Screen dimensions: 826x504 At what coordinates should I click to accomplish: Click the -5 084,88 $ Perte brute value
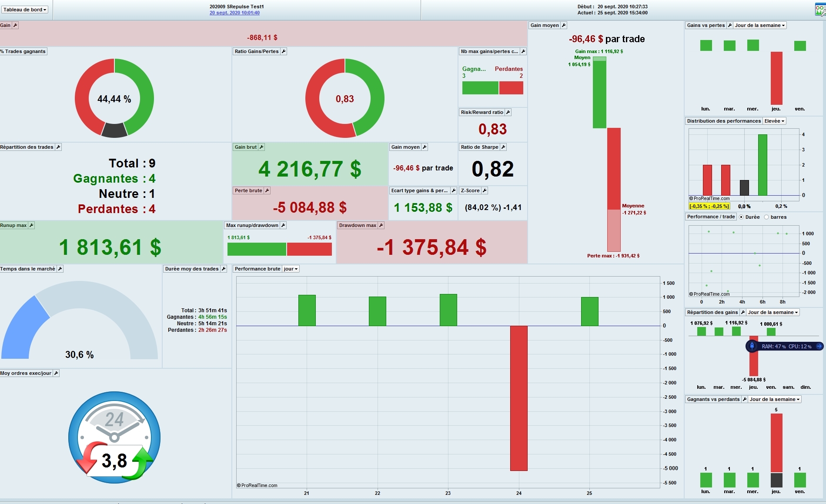(x=310, y=207)
